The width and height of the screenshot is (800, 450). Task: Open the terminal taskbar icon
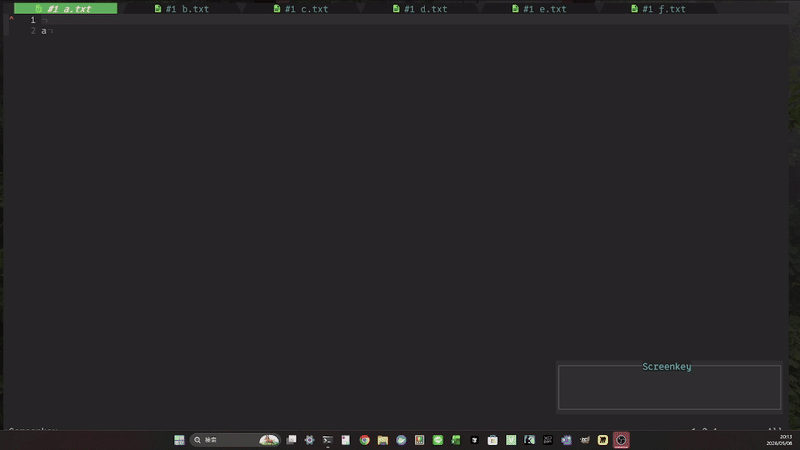pyautogui.click(x=328, y=440)
